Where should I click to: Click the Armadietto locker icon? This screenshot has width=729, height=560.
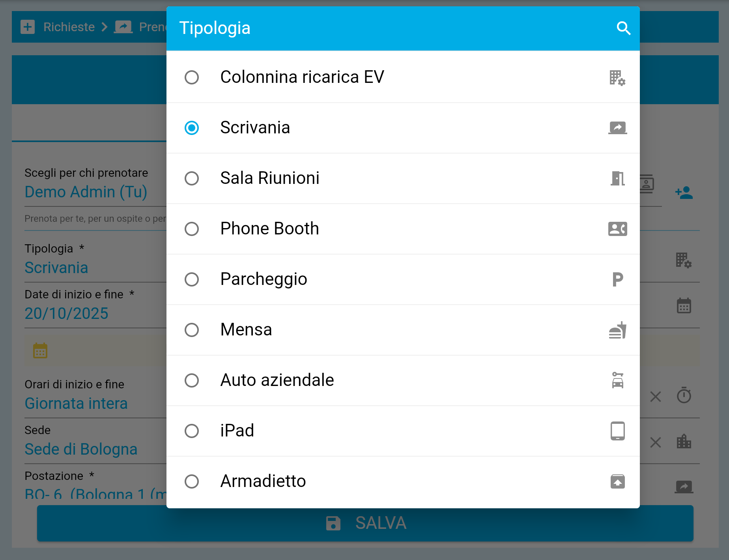coord(617,481)
